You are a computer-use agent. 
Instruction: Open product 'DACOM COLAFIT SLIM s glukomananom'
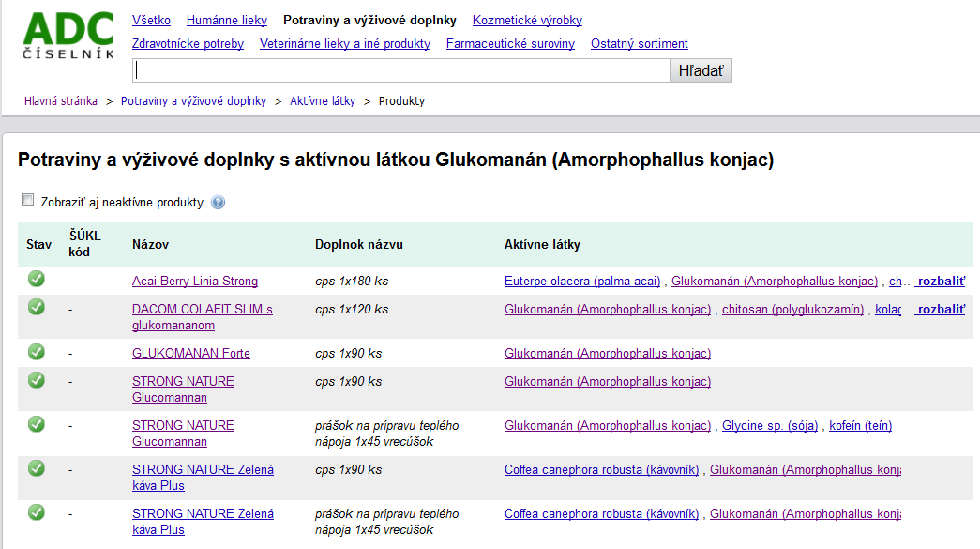(203, 317)
